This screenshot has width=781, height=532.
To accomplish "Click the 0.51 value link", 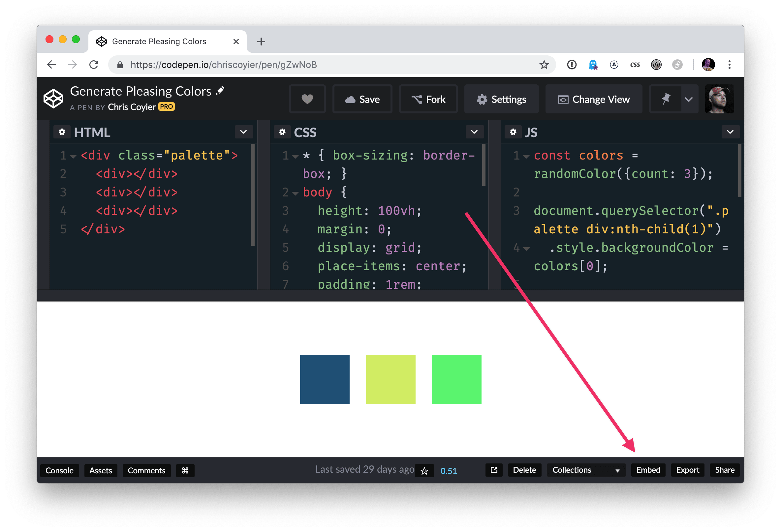I will (x=448, y=471).
